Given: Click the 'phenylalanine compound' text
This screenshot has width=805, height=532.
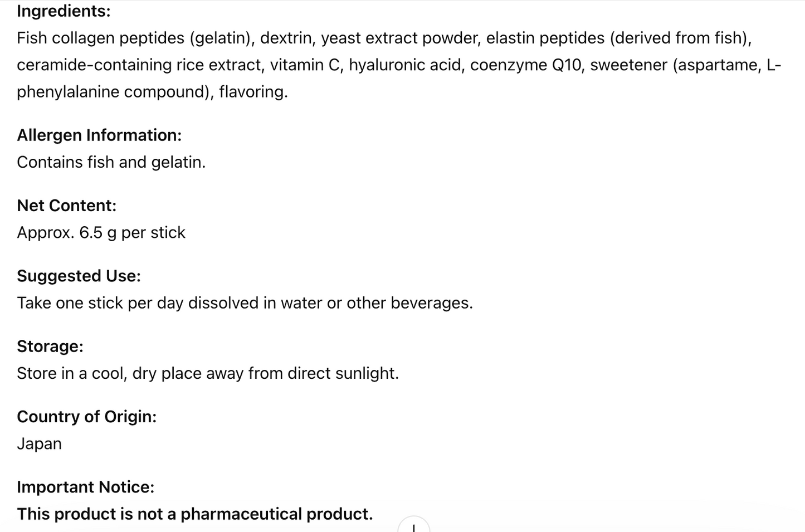Looking at the screenshot, I should point(113,92).
